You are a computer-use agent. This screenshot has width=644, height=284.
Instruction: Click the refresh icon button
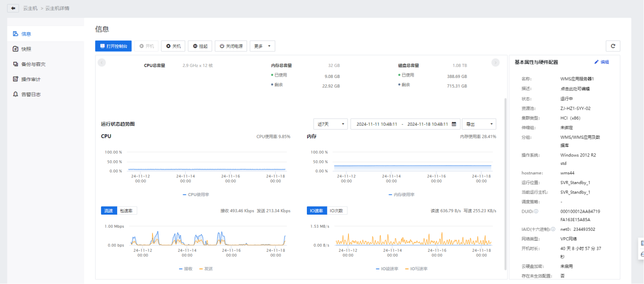click(612, 46)
